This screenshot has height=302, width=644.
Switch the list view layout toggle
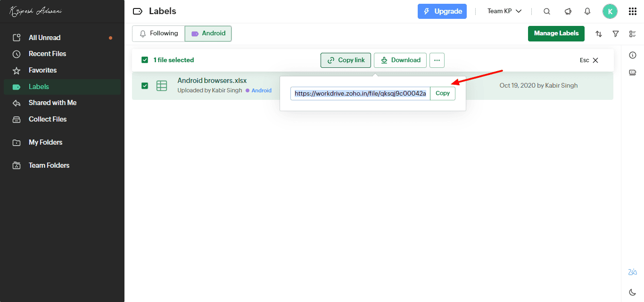pyautogui.click(x=633, y=34)
